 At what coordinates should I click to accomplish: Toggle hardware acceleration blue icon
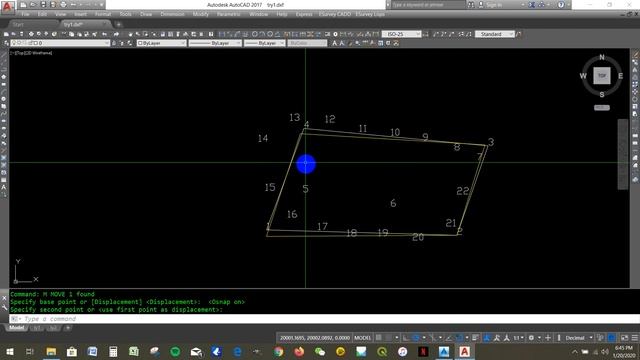611,338
